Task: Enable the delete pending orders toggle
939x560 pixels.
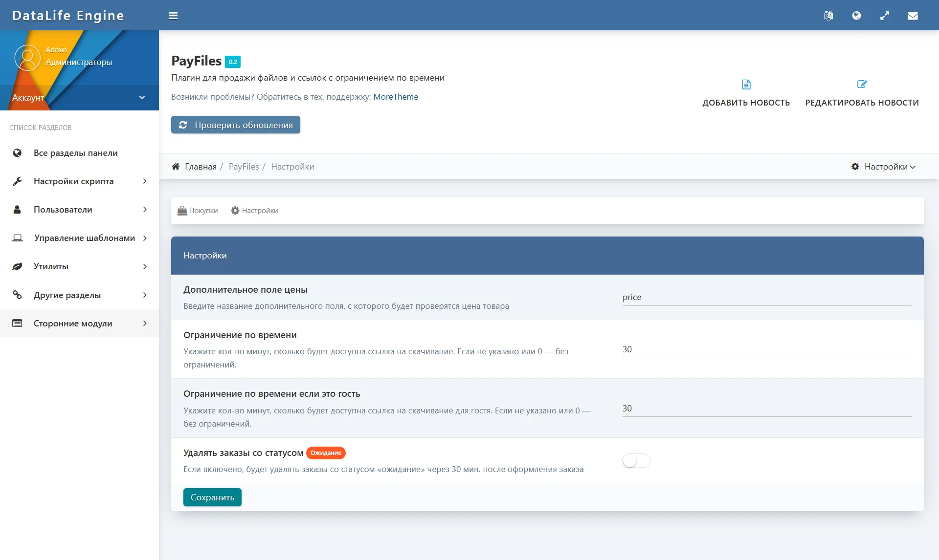Action: pyautogui.click(x=636, y=460)
